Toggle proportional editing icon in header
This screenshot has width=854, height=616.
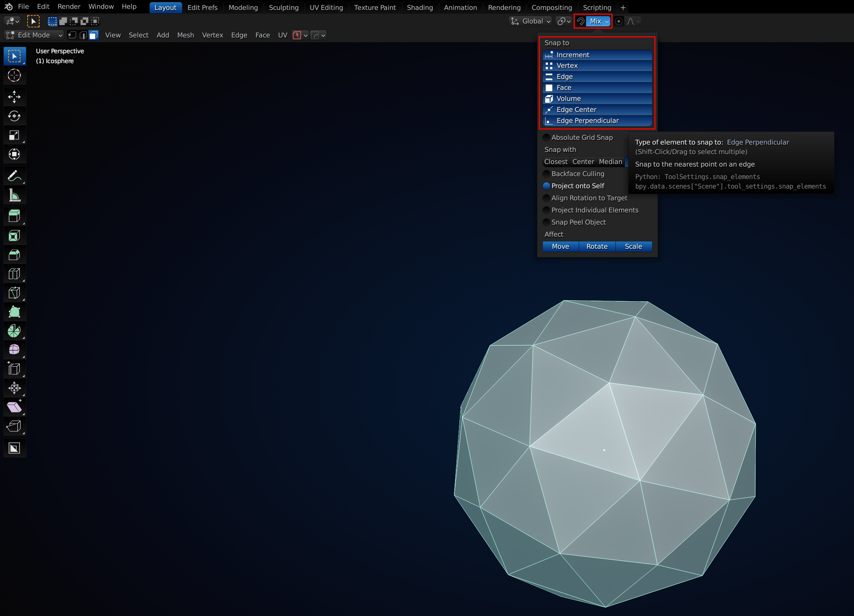(619, 21)
